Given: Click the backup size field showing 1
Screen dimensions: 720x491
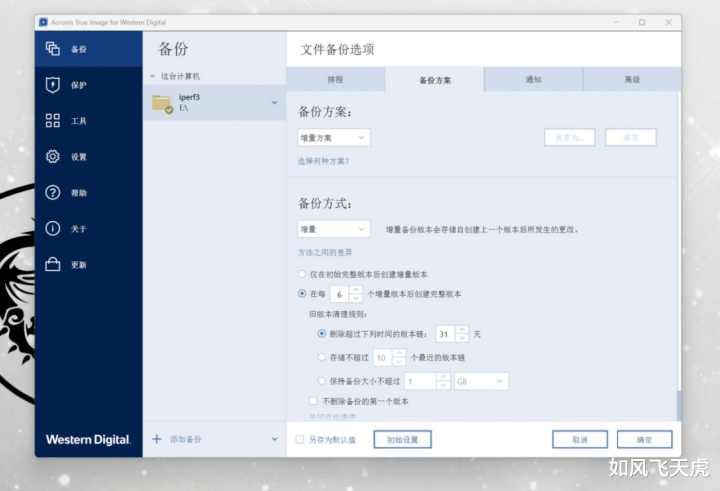Looking at the screenshot, I should click(420, 381).
